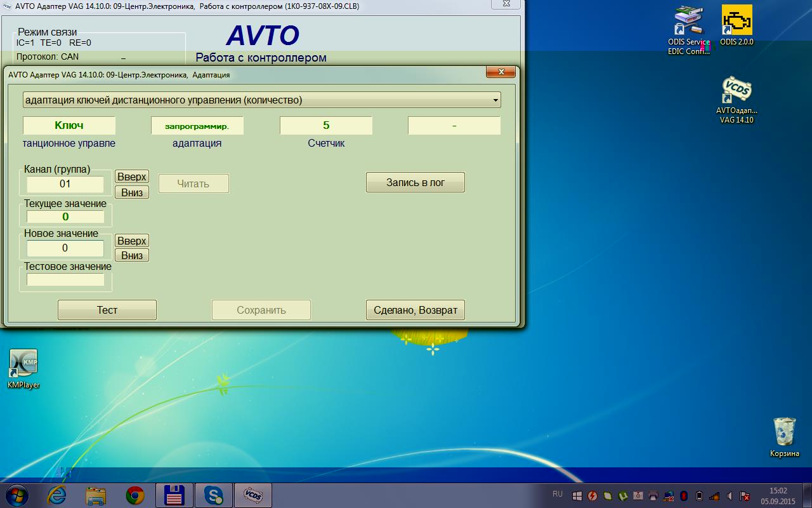812x508 pixels.
Task: Open Internet Explorer from the taskbar
Action: click(x=56, y=495)
